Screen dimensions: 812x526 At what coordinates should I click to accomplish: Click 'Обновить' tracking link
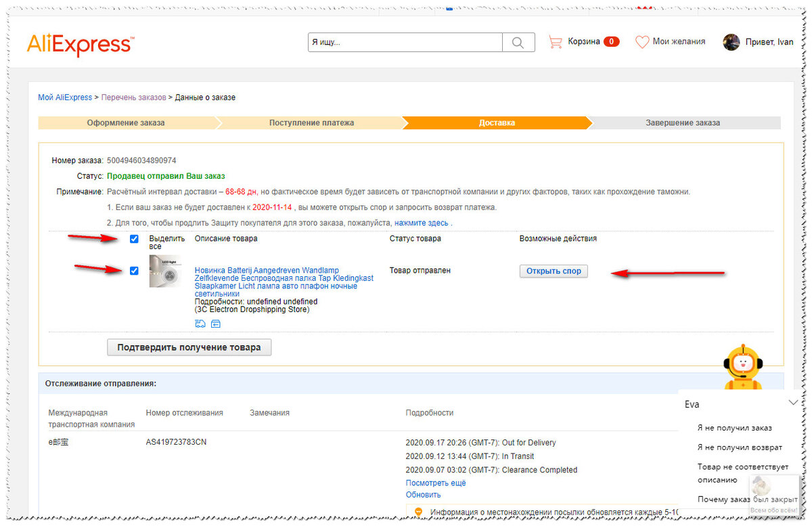[x=424, y=495]
